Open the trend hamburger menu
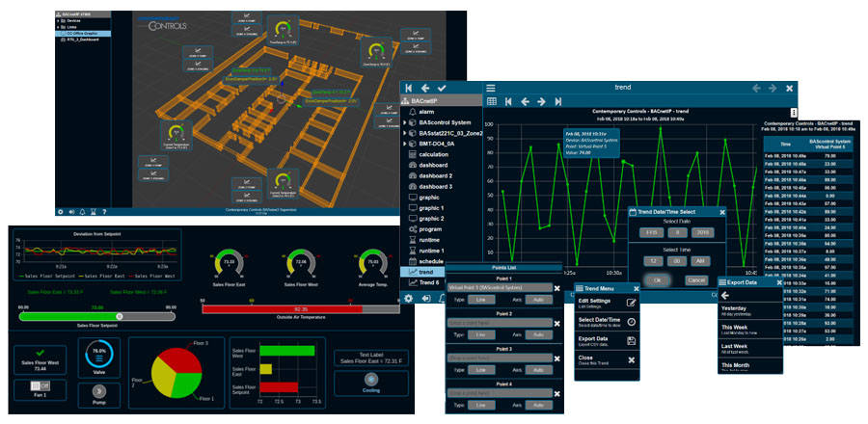The image size is (868, 424). tap(491, 88)
